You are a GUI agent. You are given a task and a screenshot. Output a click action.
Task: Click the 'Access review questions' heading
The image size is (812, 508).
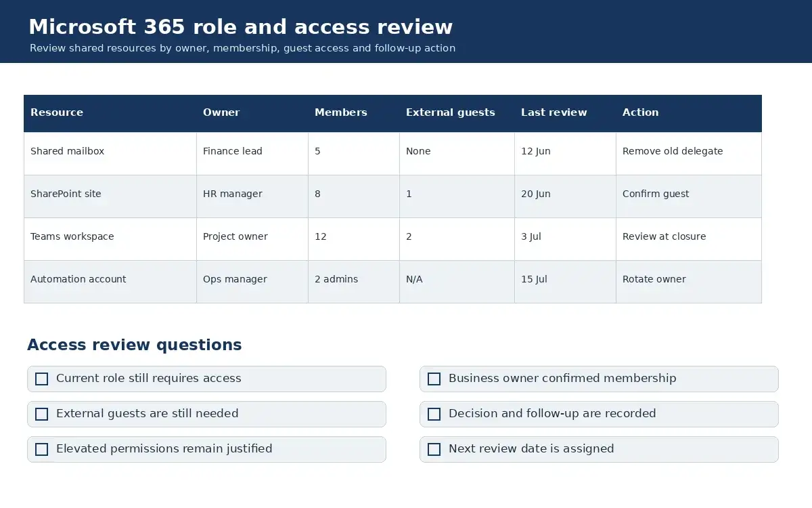click(135, 345)
